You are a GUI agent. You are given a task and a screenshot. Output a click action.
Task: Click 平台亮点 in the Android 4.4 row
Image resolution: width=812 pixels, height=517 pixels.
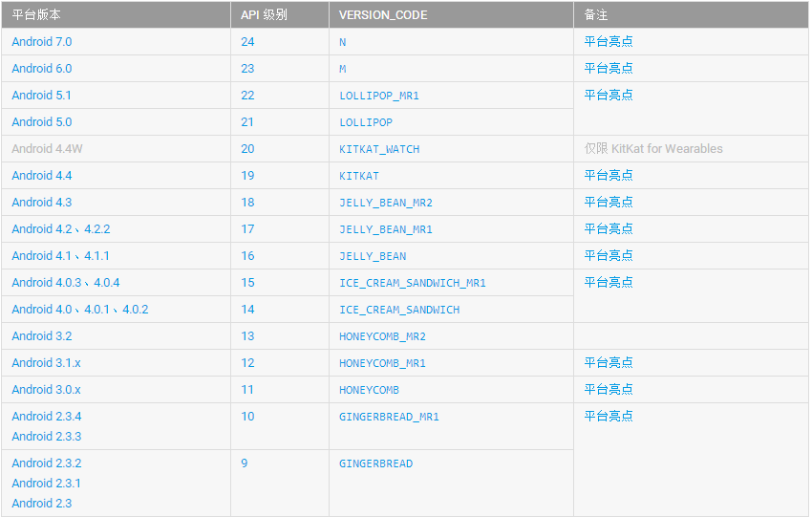click(x=609, y=176)
